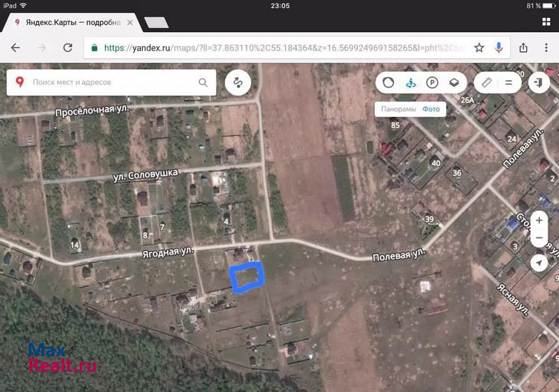The image size is (559, 392).
Task: Bookmark page with the star icon
Action: [479, 48]
